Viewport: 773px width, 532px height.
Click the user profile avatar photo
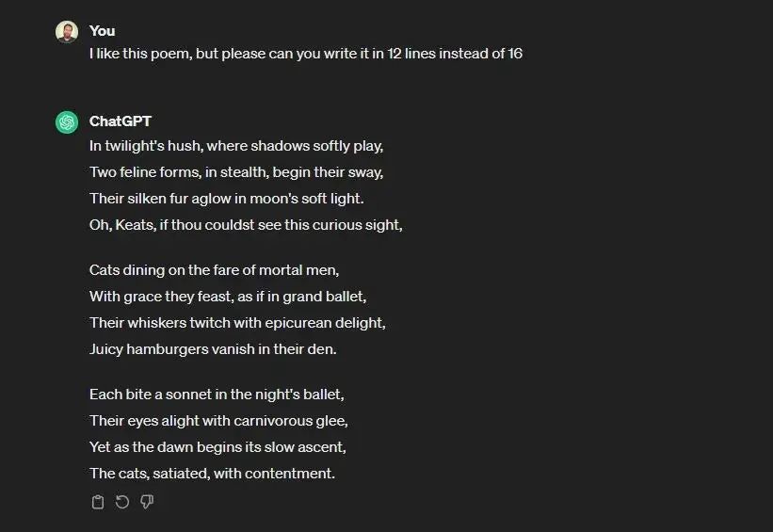coord(67,32)
